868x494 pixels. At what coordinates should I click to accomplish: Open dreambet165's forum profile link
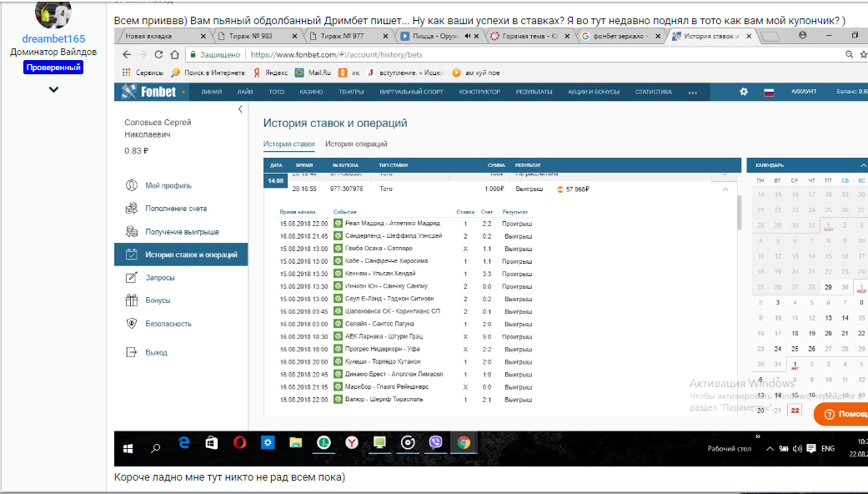53,38
